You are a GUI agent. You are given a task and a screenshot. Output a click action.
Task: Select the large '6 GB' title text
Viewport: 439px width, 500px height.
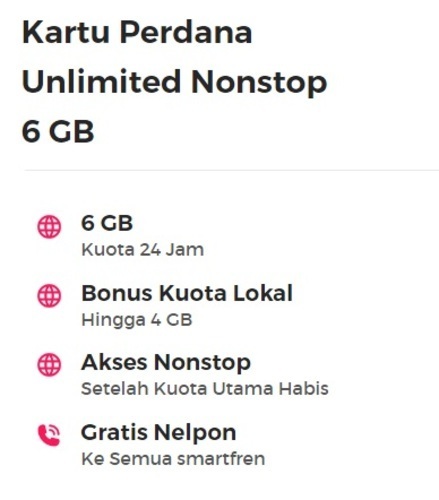[58, 131]
